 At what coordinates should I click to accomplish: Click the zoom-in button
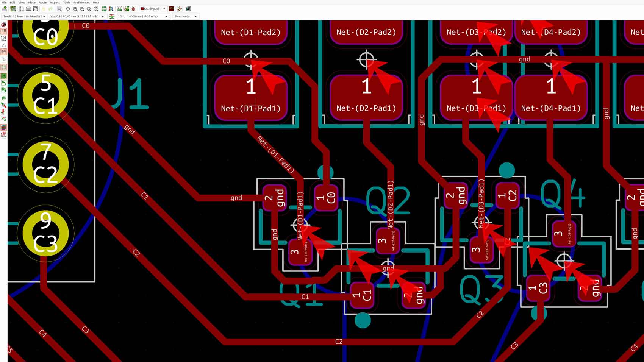[x=75, y=8]
